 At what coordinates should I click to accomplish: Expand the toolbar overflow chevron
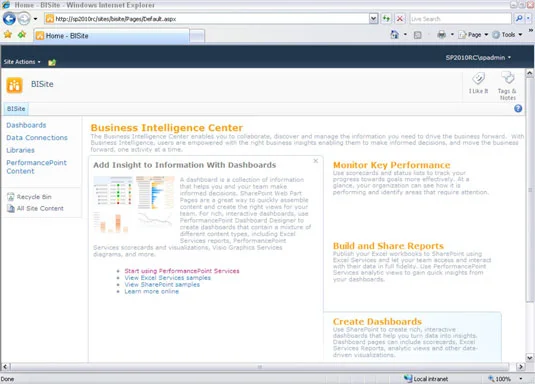point(531,30)
